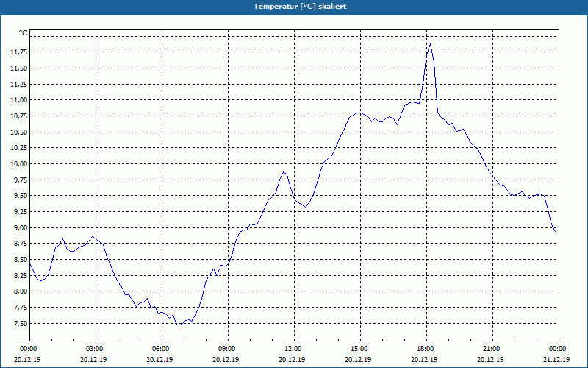
Task: Pick the 21:00 x-axis label
Action: (490, 349)
